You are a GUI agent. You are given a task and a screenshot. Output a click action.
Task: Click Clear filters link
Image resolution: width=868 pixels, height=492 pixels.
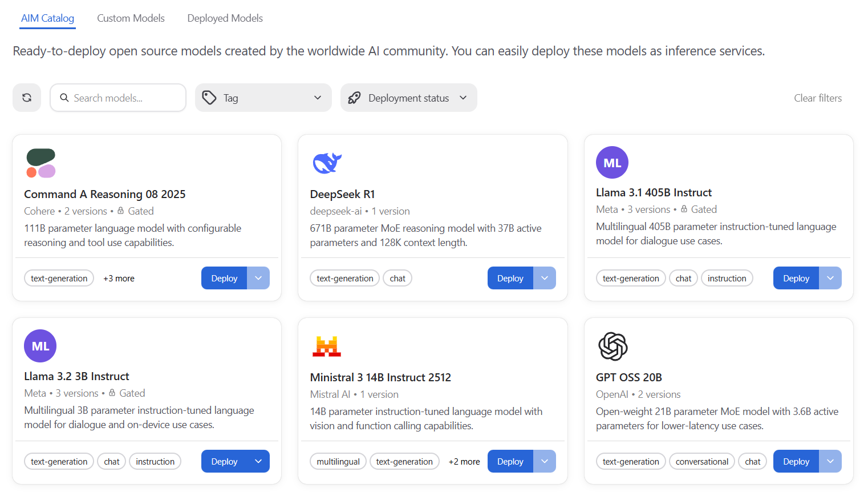coord(817,98)
